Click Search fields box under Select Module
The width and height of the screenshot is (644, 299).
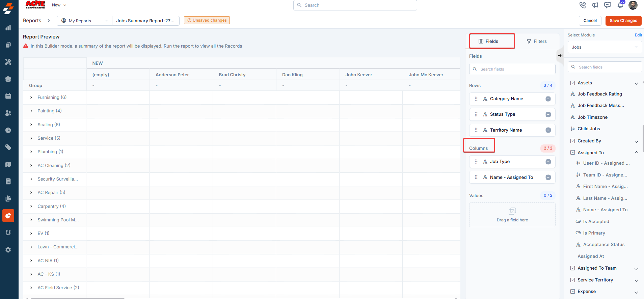[605, 67]
